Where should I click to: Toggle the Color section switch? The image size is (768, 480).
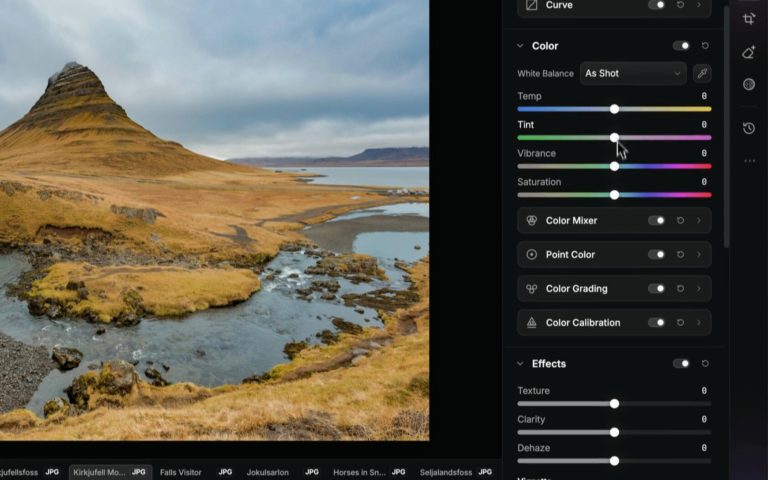pos(681,46)
